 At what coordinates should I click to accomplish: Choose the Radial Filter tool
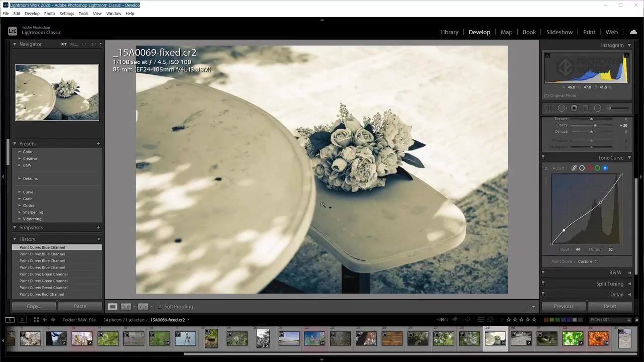pos(598,108)
